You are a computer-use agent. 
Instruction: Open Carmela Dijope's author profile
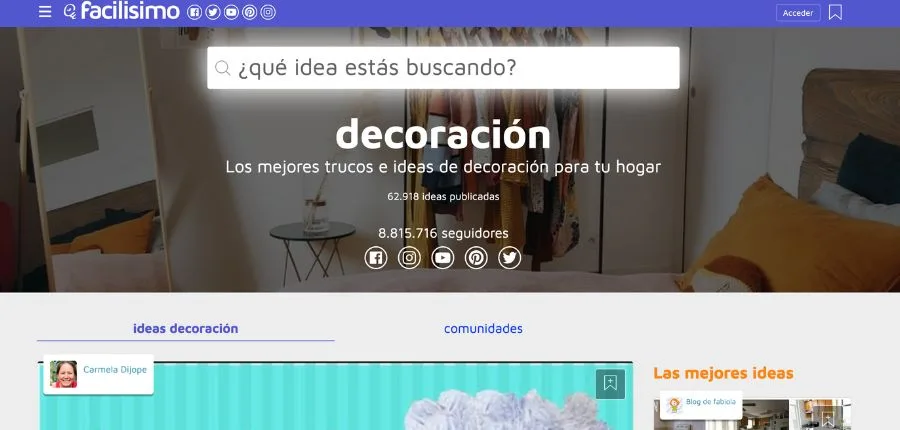[114, 370]
